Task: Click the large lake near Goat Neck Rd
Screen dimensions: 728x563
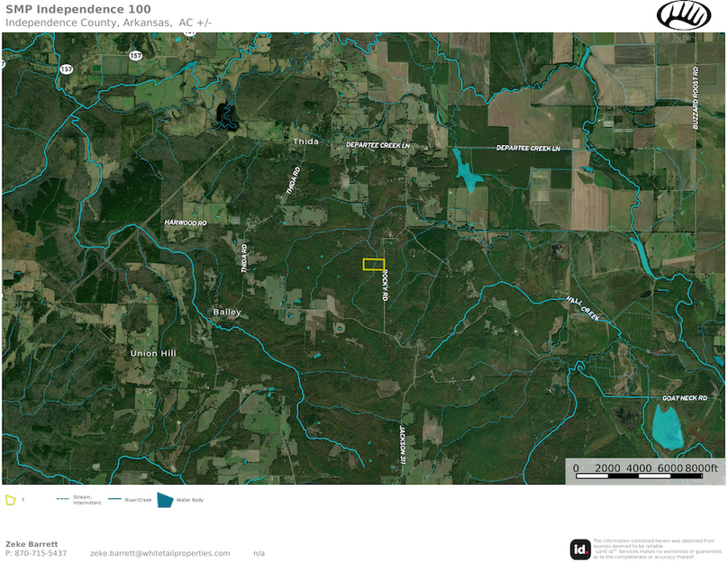Action: [666, 429]
